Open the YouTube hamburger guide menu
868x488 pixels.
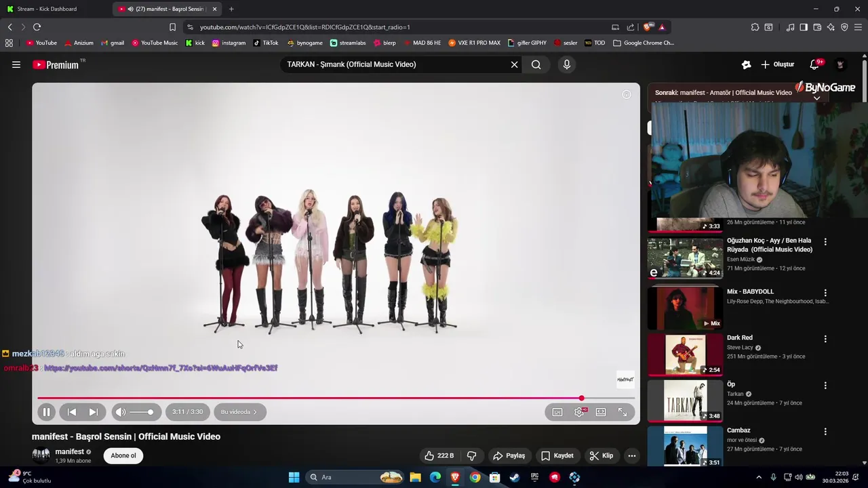(16, 64)
